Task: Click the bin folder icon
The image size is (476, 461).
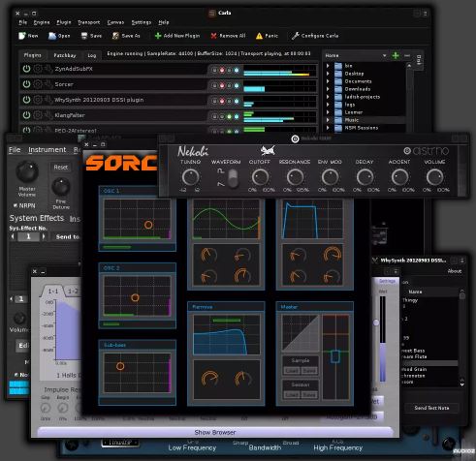Action: (338, 66)
